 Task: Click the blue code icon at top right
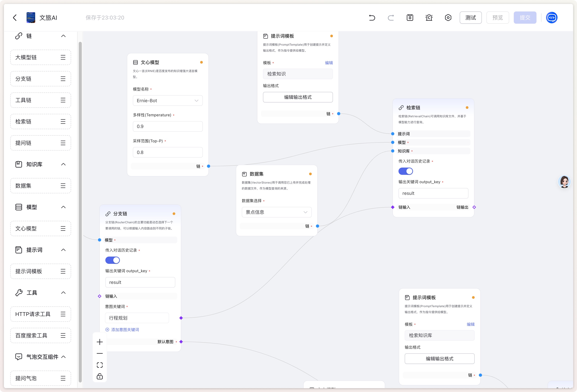tap(551, 18)
